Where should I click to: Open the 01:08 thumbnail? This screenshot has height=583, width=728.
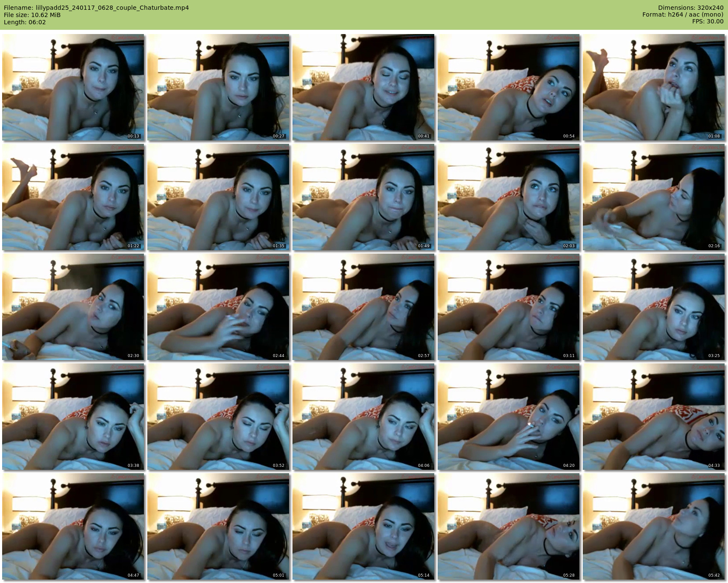[x=654, y=87]
